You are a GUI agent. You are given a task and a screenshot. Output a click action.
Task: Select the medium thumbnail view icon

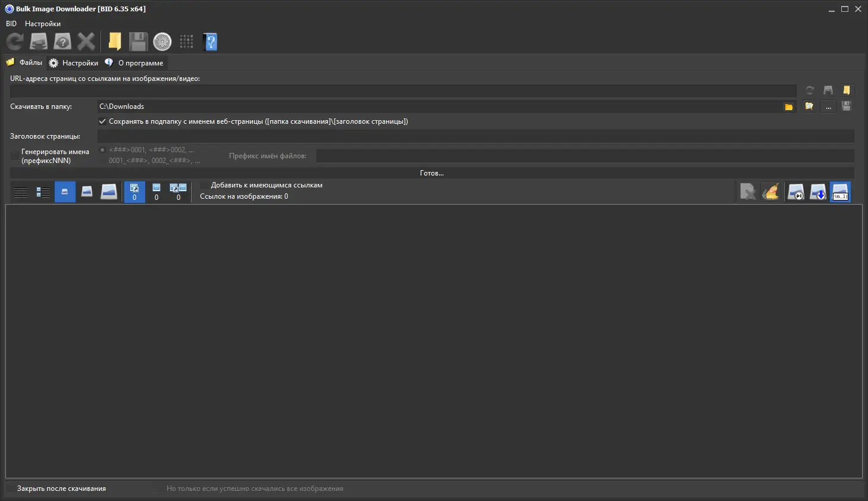point(87,192)
